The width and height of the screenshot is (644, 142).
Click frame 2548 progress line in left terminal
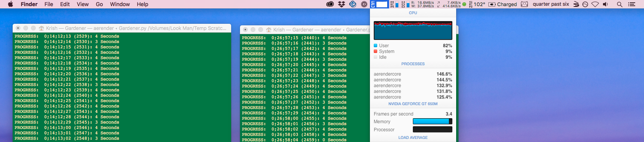67,139
